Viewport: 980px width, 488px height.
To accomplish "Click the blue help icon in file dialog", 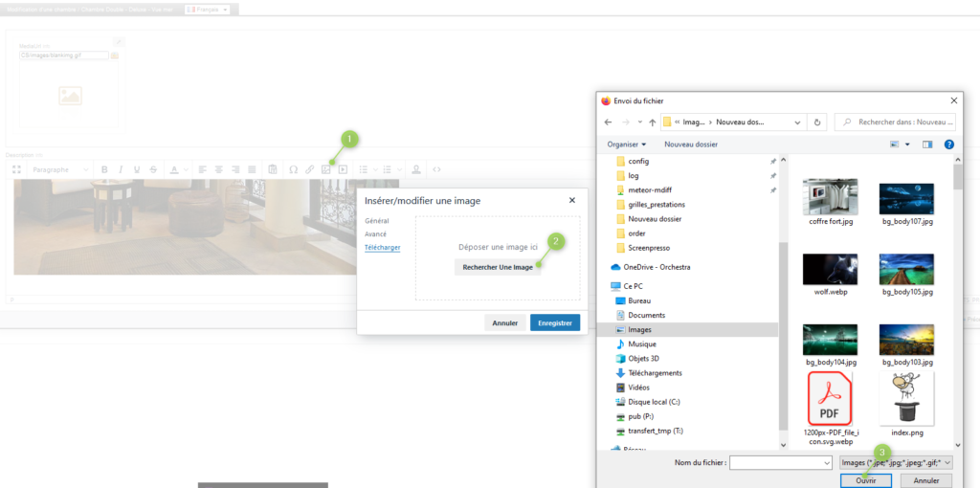I will [948, 144].
